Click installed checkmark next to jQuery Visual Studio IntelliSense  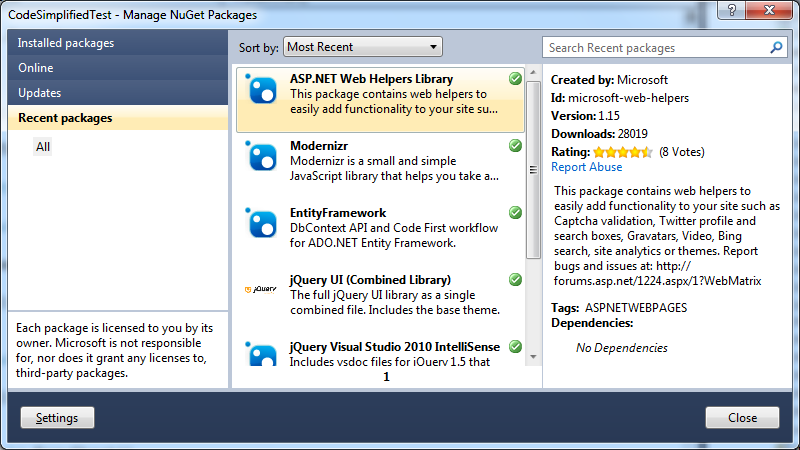click(x=515, y=346)
